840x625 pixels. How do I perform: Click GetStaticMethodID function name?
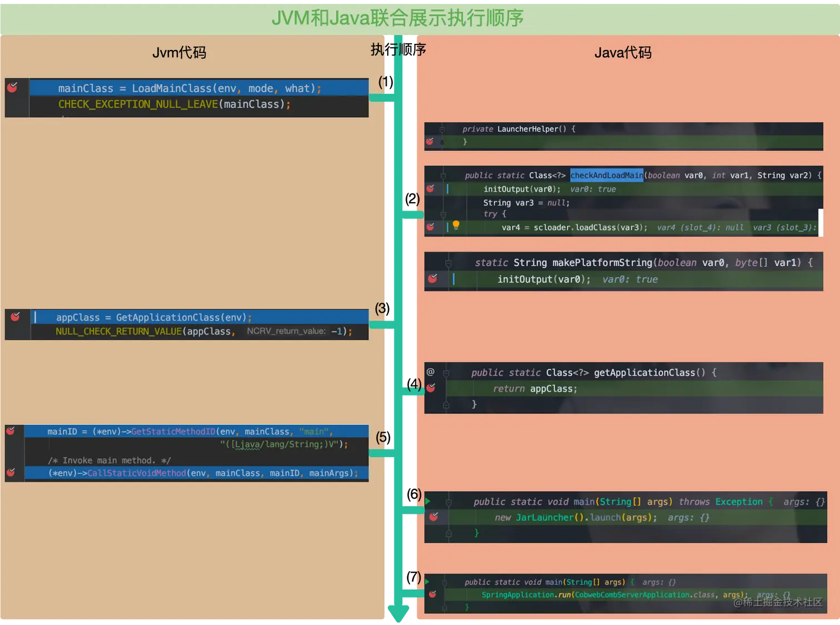click(x=173, y=431)
